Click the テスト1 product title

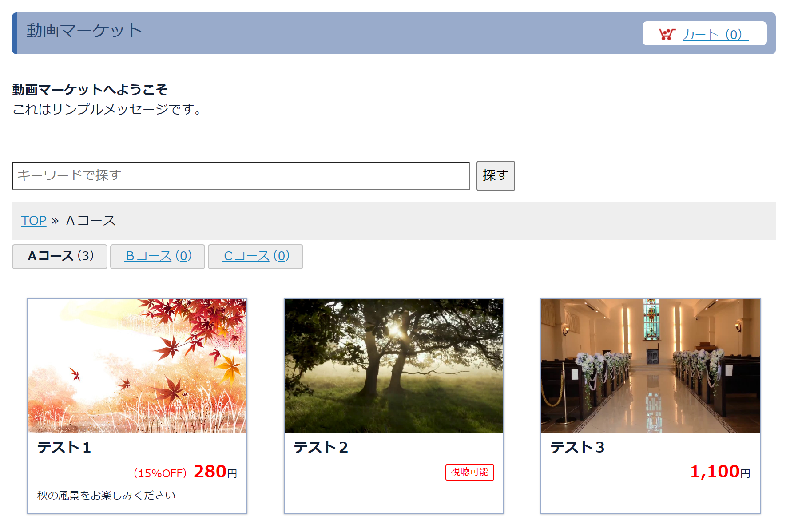(64, 448)
